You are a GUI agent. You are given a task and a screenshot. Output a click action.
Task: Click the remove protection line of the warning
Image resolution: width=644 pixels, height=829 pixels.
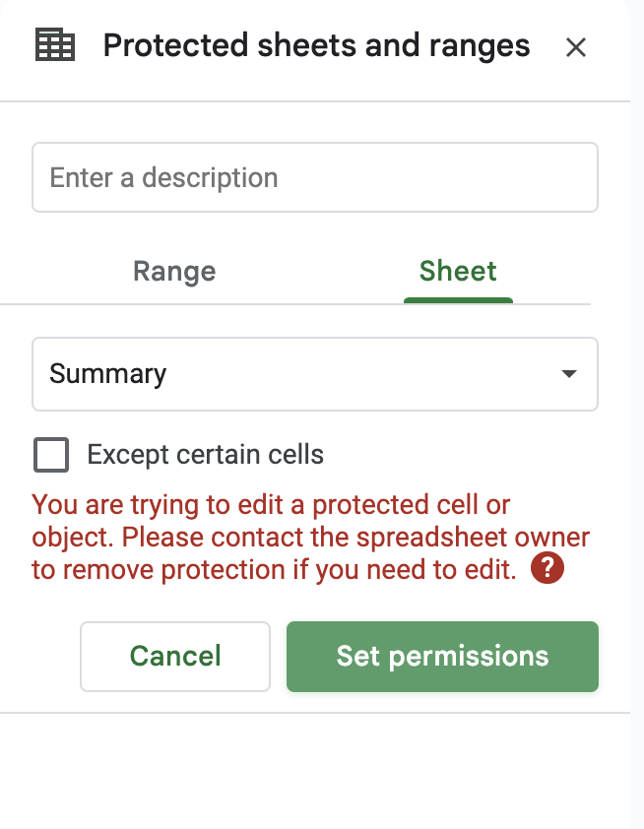pos(274,570)
